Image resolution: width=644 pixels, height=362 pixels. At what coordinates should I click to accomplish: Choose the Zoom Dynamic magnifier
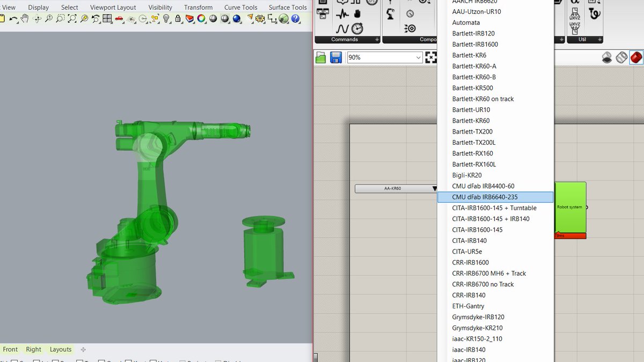point(48,18)
